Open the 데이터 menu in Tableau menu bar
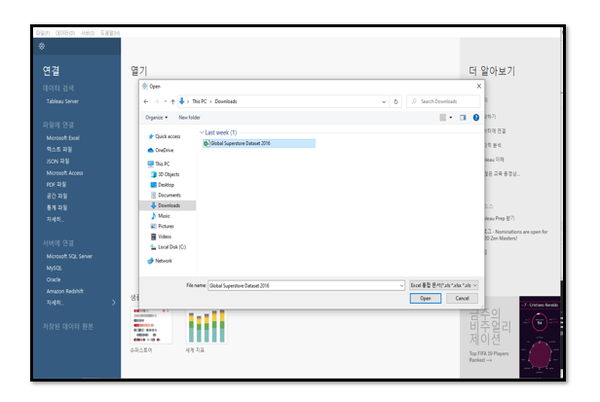This screenshot has height=402, width=600. (65, 33)
